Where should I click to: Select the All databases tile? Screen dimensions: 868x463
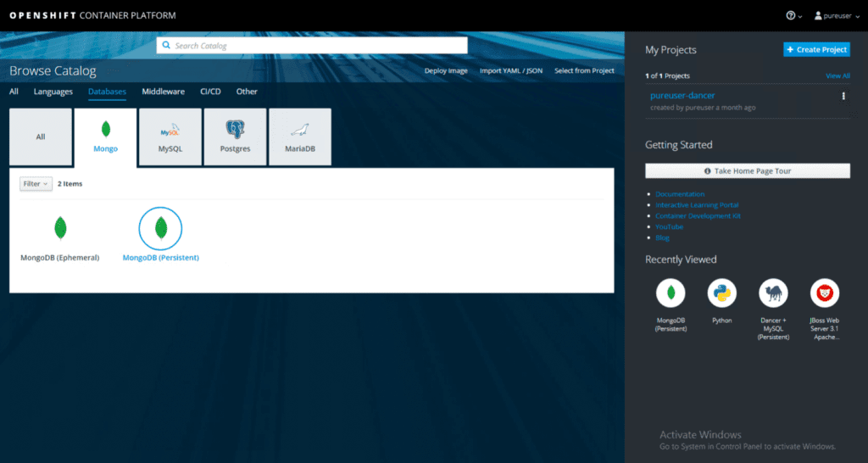41,137
